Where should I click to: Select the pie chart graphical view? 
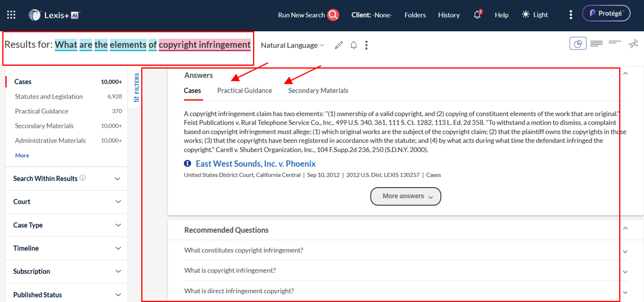[x=578, y=43]
